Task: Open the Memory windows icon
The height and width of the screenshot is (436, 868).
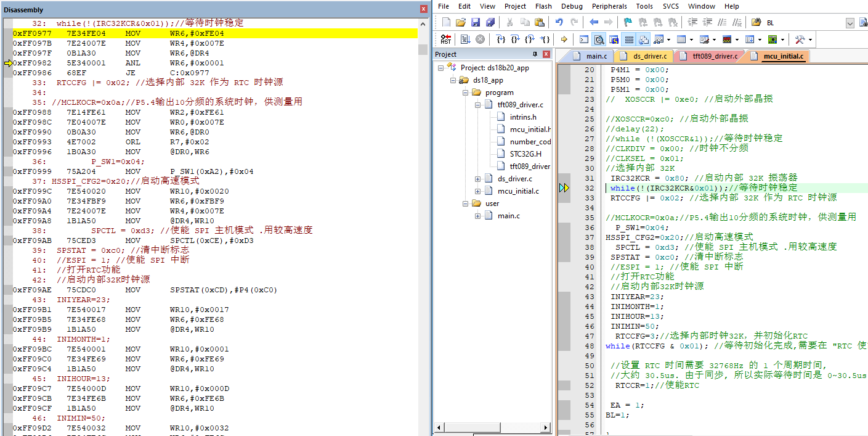Action: [681, 39]
